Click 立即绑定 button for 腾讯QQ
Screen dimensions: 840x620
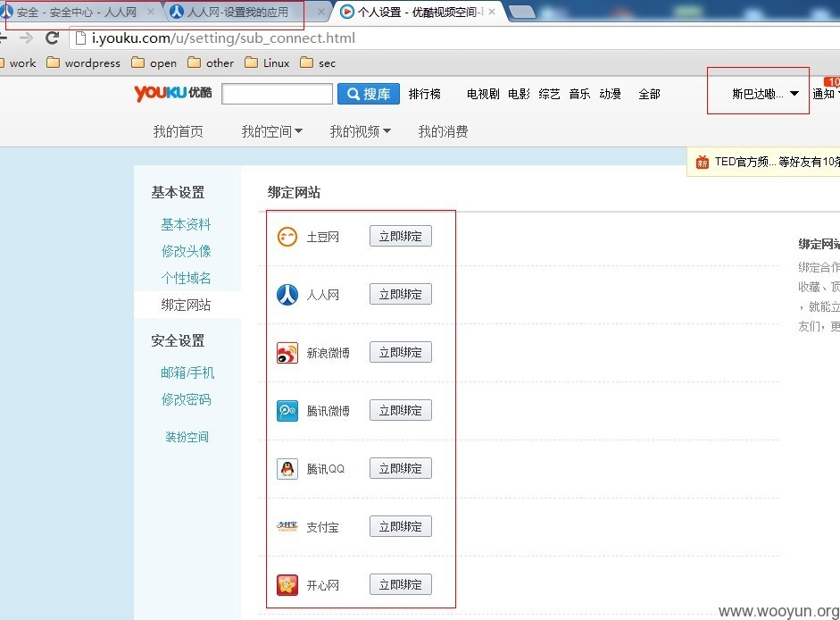(x=400, y=469)
